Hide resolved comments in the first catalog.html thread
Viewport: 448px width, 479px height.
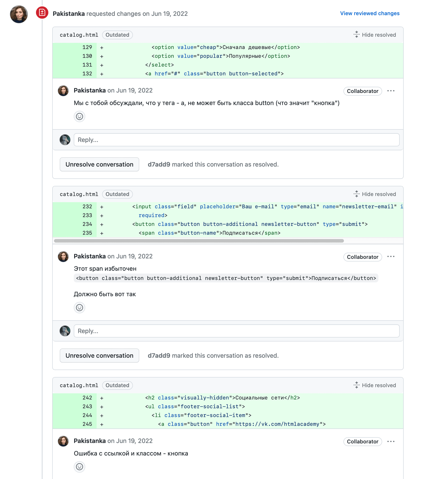[379, 35]
